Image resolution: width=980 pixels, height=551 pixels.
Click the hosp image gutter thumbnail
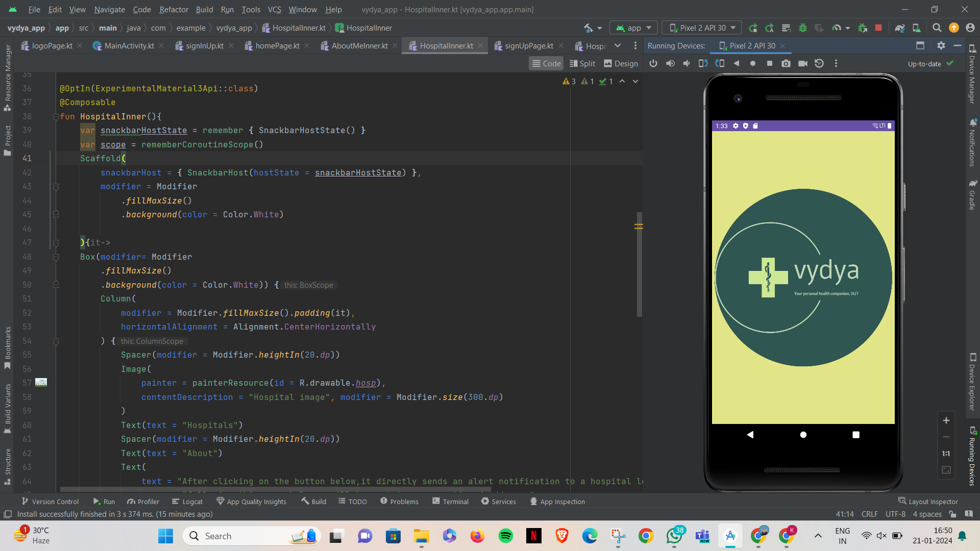(x=41, y=382)
